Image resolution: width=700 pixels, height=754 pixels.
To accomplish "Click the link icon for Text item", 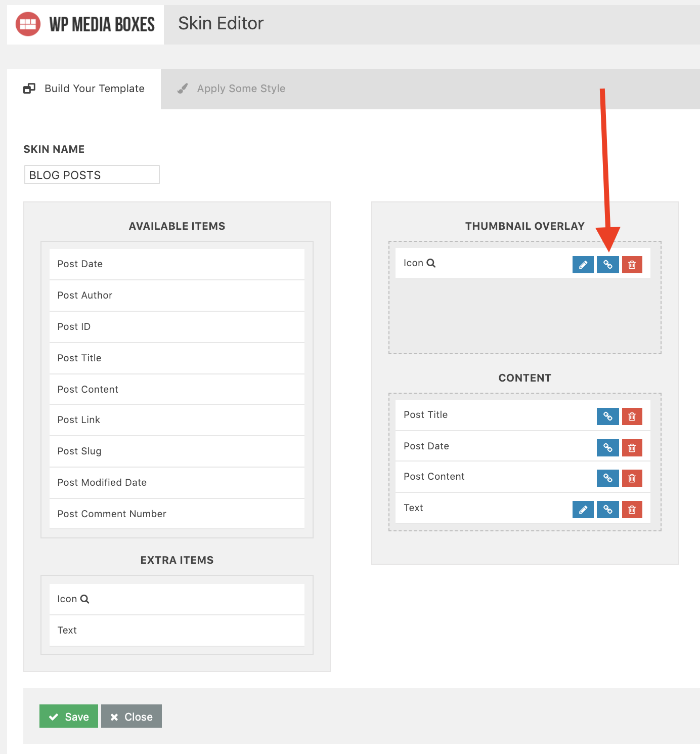I will pyautogui.click(x=607, y=510).
